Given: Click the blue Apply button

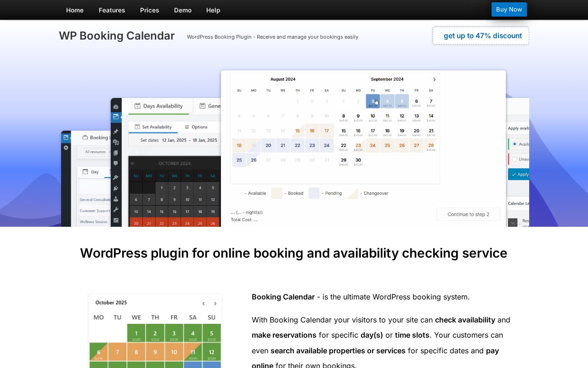Looking at the screenshot, I should point(519,174).
